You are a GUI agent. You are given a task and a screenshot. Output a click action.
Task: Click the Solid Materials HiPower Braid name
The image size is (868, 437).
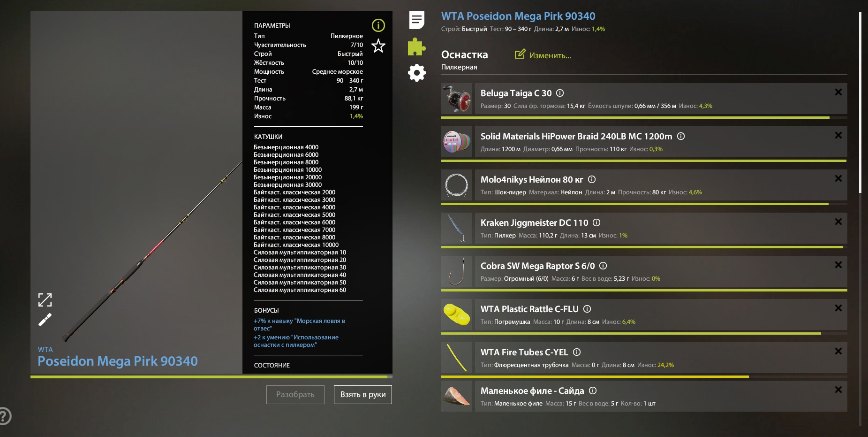(x=576, y=136)
